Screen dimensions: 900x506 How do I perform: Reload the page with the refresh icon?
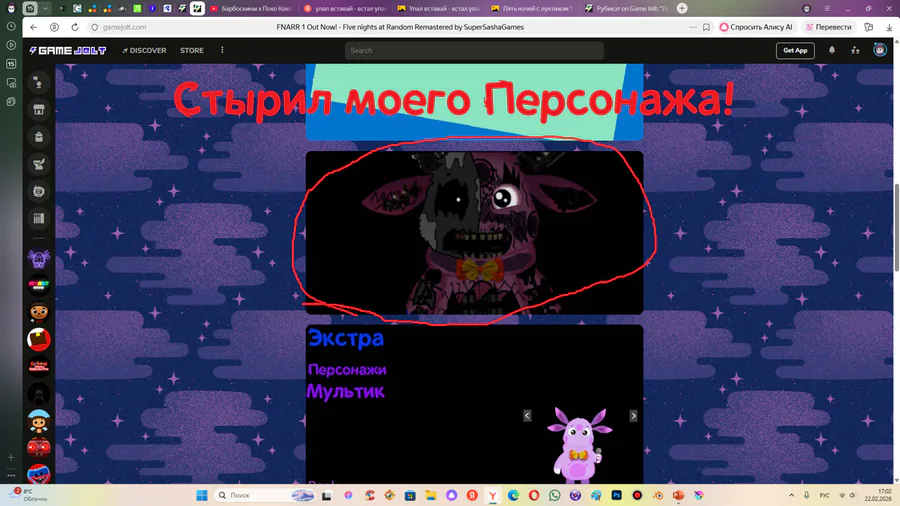tap(75, 27)
